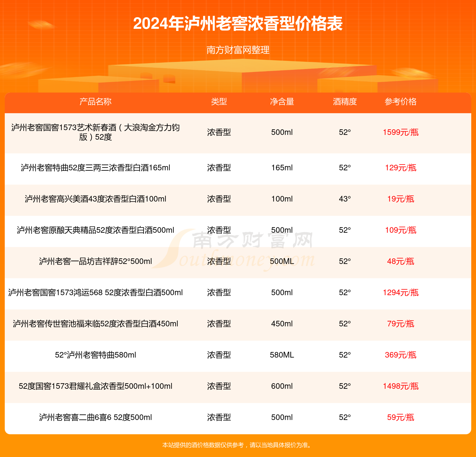Select product 泸州老窖传世窖池福来临52度浓香型白酒450ml
This screenshot has height=457, width=476.
click(95, 324)
